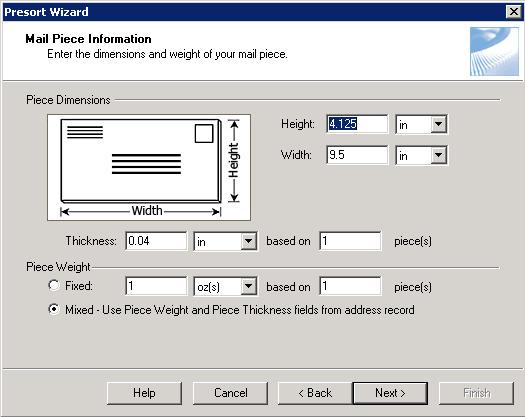Screen dimensions: 525x417
Task: Select the Fixed piece weight radio button
Action: point(54,286)
